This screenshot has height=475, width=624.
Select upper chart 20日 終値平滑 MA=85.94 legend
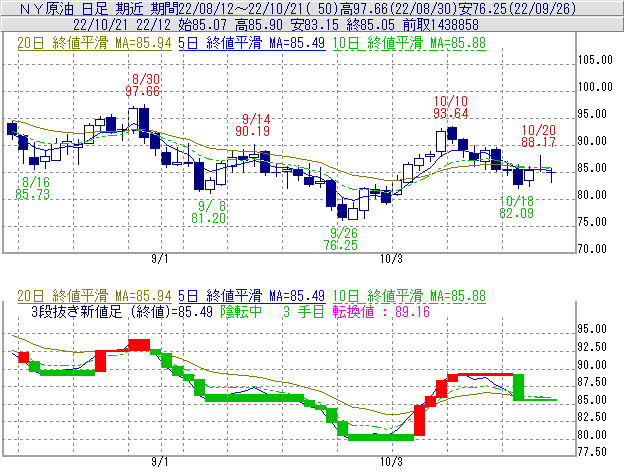point(94,43)
